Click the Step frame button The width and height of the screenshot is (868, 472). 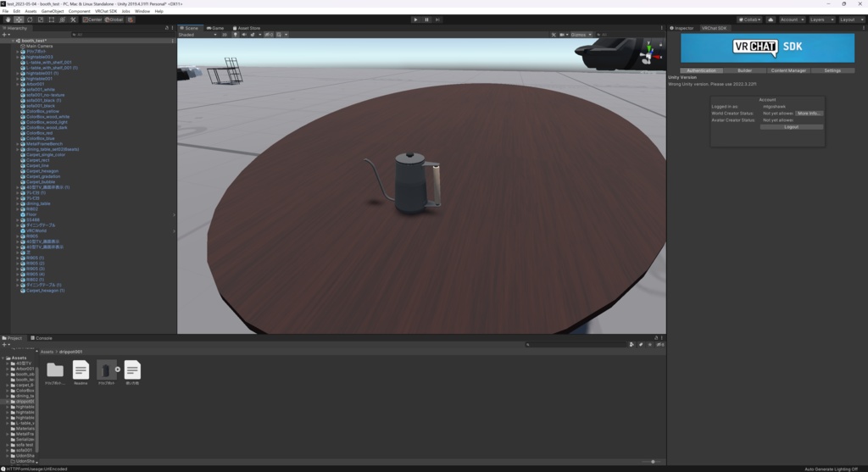437,19
